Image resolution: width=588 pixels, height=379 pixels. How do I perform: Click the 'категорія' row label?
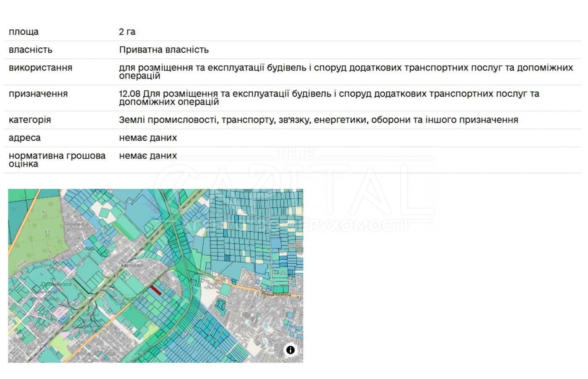pyautogui.click(x=30, y=120)
